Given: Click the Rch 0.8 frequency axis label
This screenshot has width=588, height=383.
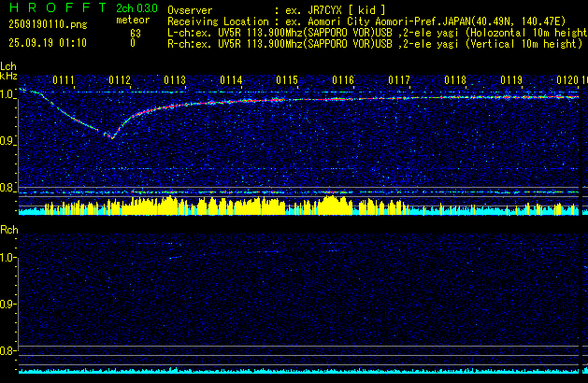Looking at the screenshot, I should point(8,351).
